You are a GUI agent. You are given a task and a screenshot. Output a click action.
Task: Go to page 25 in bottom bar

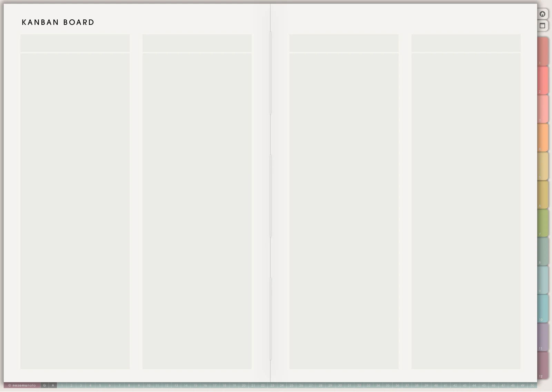tap(292, 385)
